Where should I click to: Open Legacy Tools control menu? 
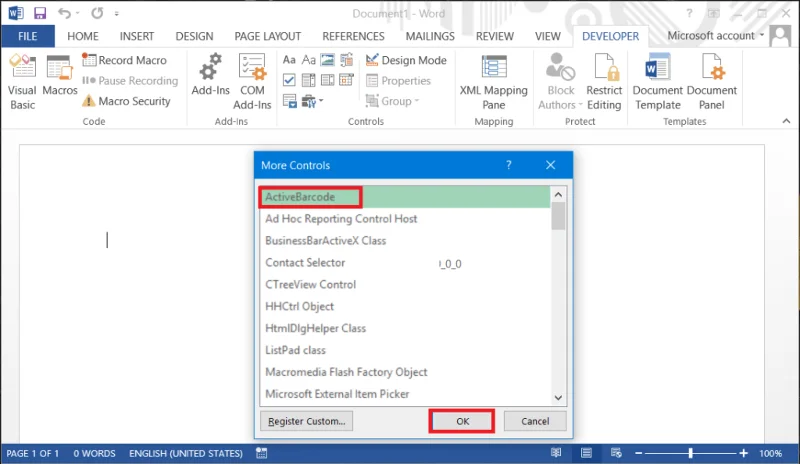(312, 101)
